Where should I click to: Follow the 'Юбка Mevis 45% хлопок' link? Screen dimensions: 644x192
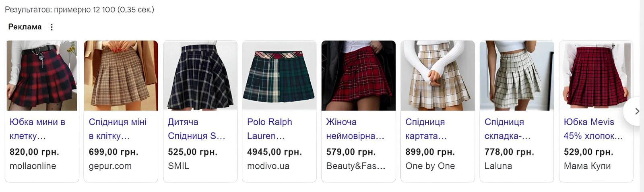pos(593,129)
